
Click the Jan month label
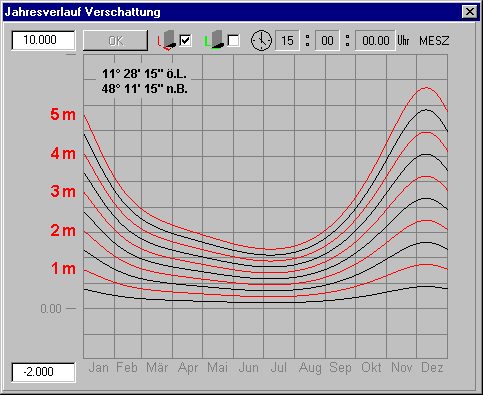point(99,368)
